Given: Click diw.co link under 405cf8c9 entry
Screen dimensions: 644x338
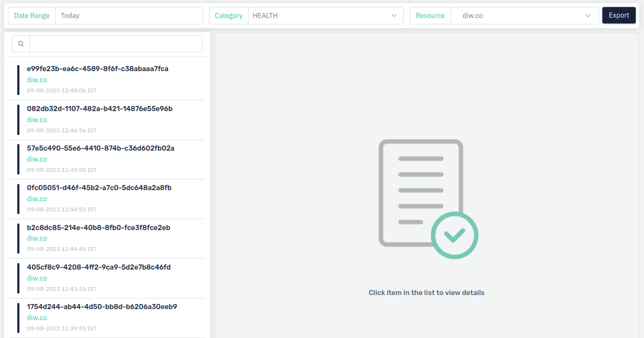Looking at the screenshot, I should point(37,278).
